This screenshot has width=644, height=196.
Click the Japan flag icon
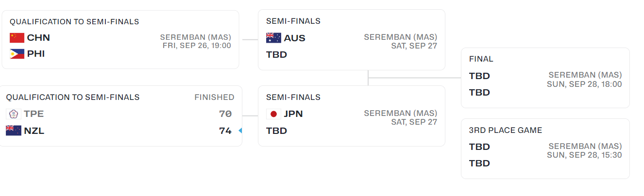[x=273, y=114]
